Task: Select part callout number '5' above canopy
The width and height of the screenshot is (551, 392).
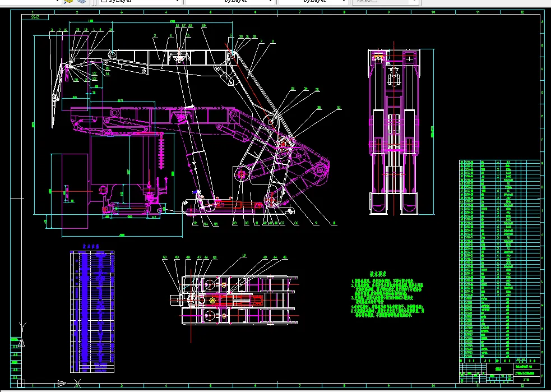Action: (x=155, y=36)
